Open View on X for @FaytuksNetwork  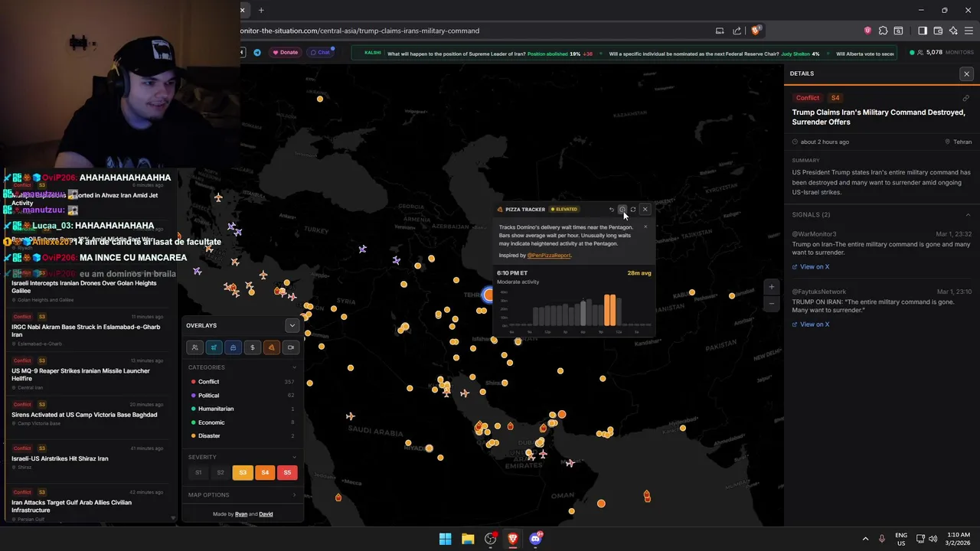(811, 324)
